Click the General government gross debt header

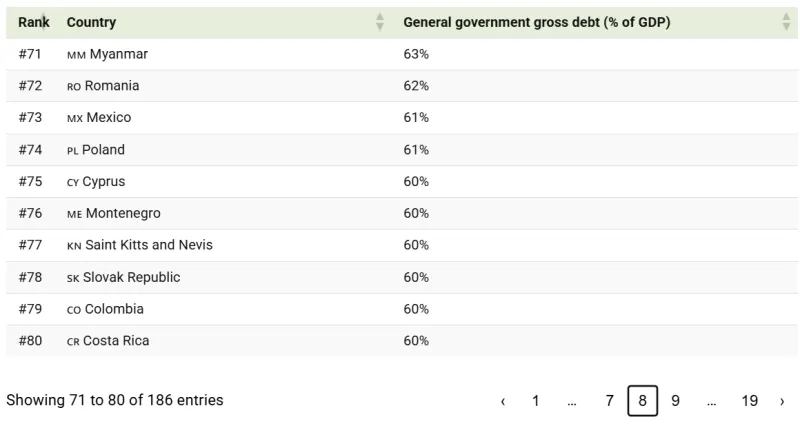(537, 22)
